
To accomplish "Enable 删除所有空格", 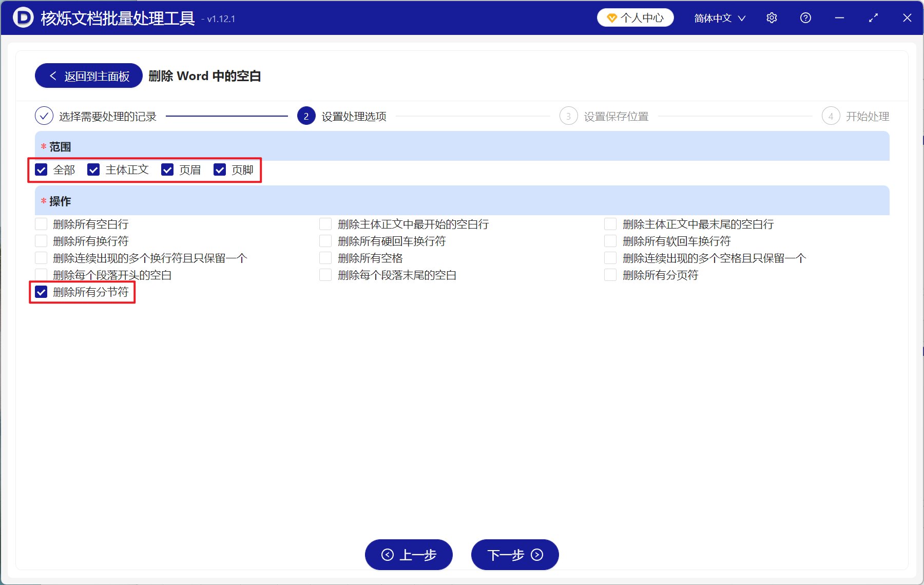I will (325, 258).
